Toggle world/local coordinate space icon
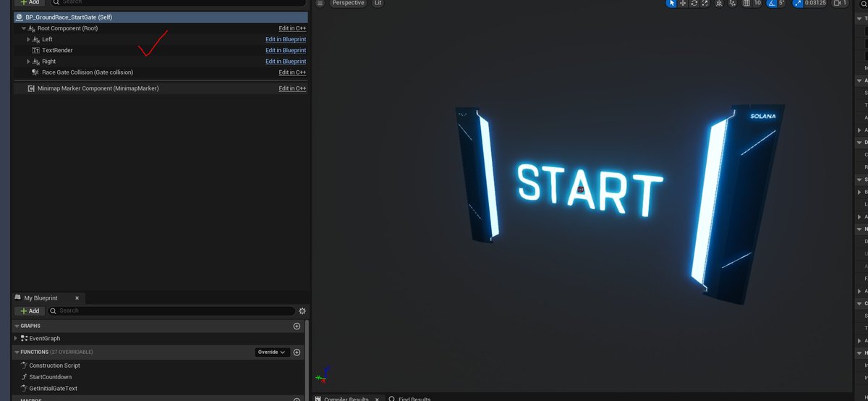Viewport: 868px width, 401px height. 720,3
